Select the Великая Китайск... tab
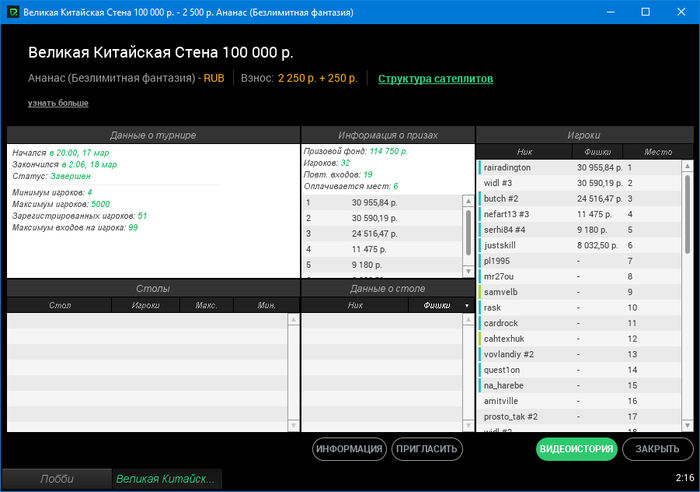 pos(167,479)
